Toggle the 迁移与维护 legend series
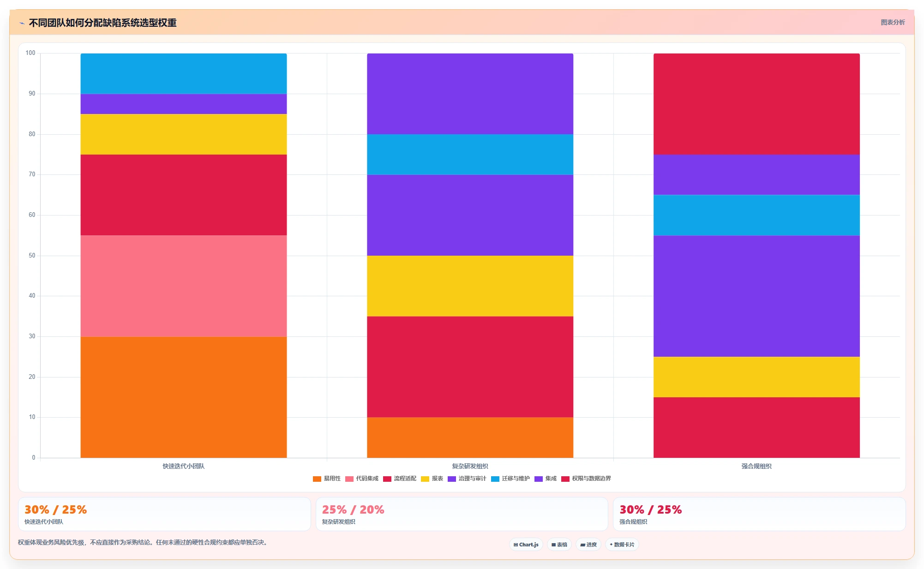 pos(510,479)
